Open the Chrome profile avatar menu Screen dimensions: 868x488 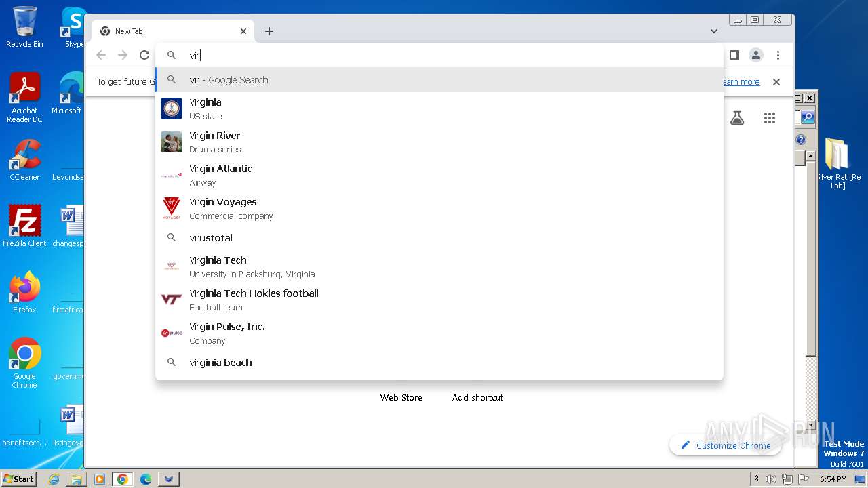(x=756, y=55)
